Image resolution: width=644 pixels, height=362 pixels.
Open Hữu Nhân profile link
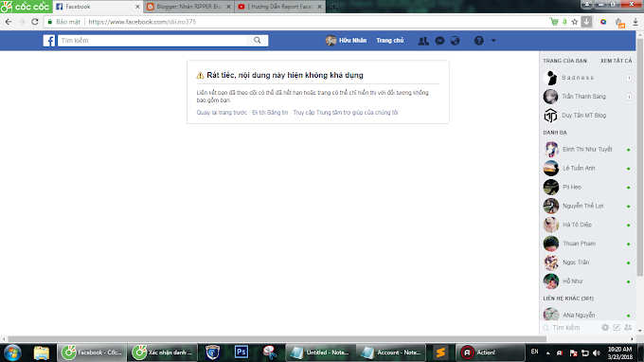pos(347,40)
